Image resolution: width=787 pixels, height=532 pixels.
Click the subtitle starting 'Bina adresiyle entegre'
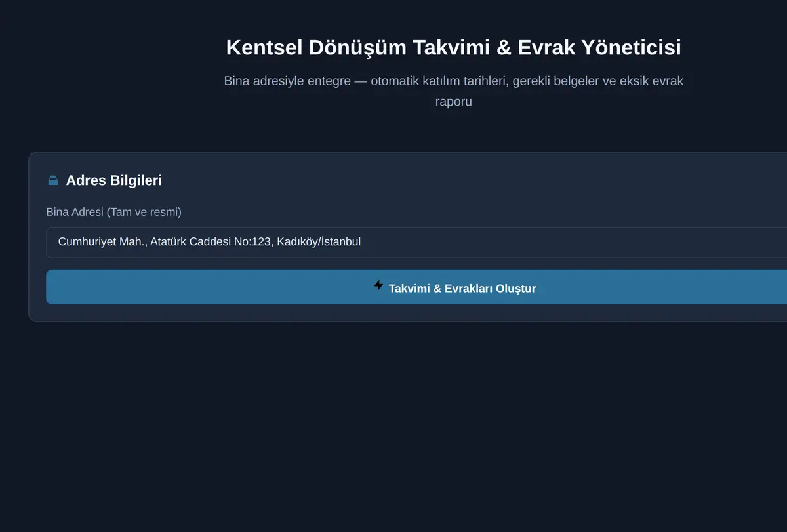[453, 91]
